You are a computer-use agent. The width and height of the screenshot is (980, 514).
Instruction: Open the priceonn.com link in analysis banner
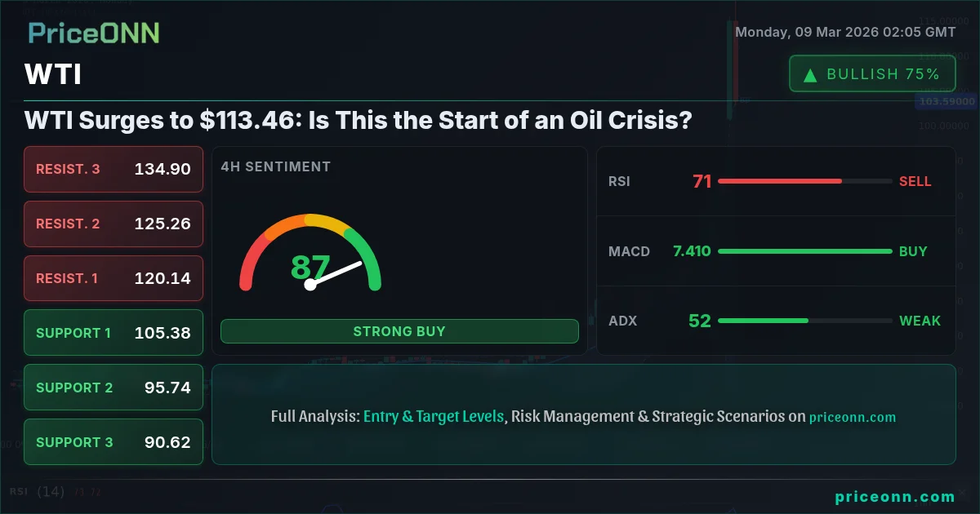pos(853,417)
